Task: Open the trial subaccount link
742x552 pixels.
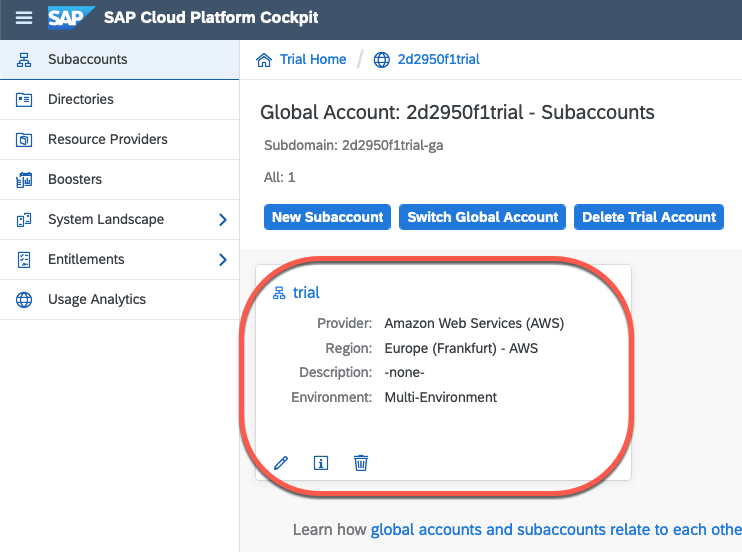Action: (306, 293)
